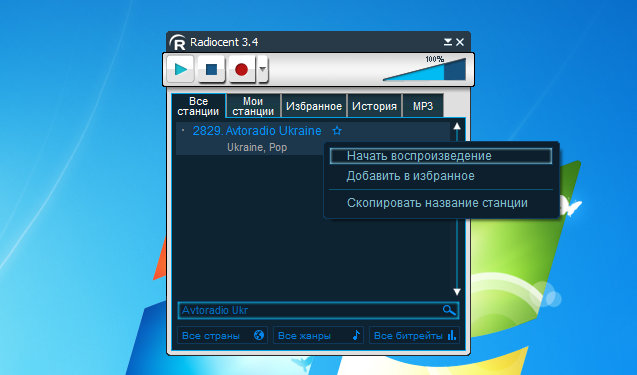Stop playback with the square button
The height and width of the screenshot is (375, 637).
[211, 69]
